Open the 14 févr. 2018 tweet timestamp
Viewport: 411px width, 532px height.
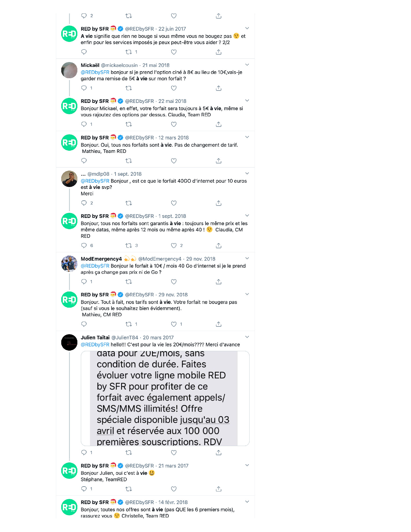pyautogui.click(x=173, y=502)
